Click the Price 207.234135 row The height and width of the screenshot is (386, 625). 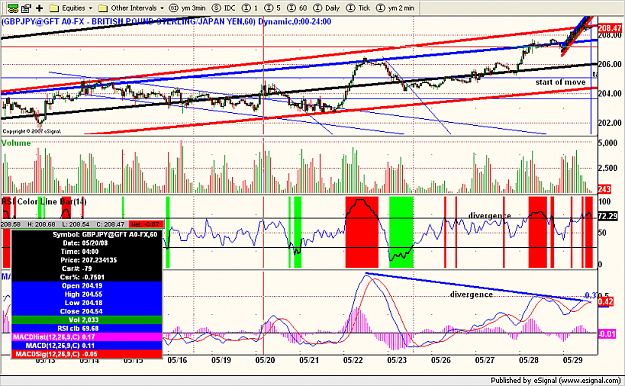pyautogui.click(x=87, y=260)
